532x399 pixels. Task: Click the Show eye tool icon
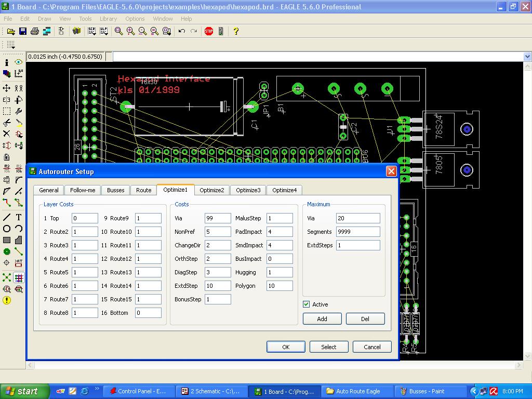click(19, 62)
